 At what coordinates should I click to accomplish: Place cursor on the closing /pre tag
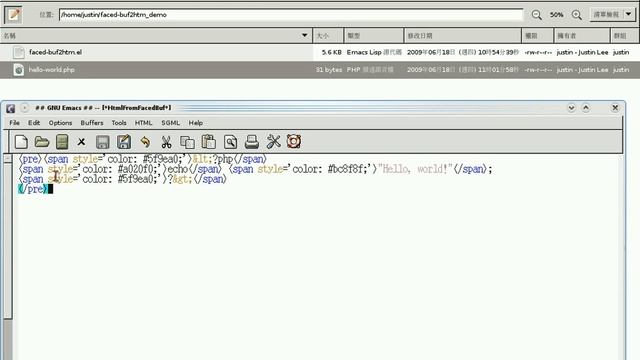tap(33, 189)
